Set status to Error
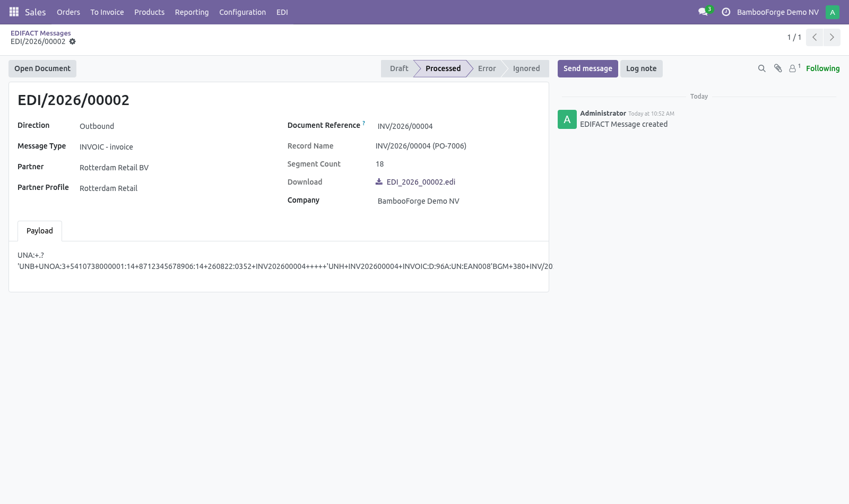Screen dimensions: 849x504 [x=487, y=68]
